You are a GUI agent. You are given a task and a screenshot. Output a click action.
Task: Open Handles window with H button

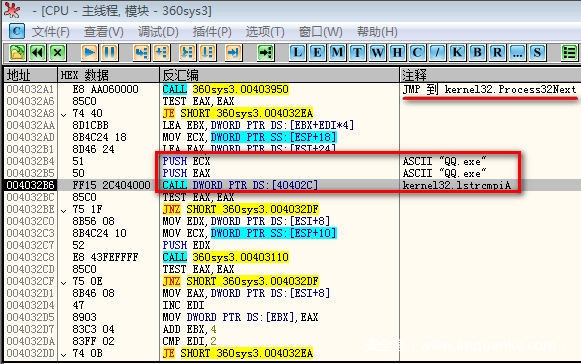click(x=398, y=52)
